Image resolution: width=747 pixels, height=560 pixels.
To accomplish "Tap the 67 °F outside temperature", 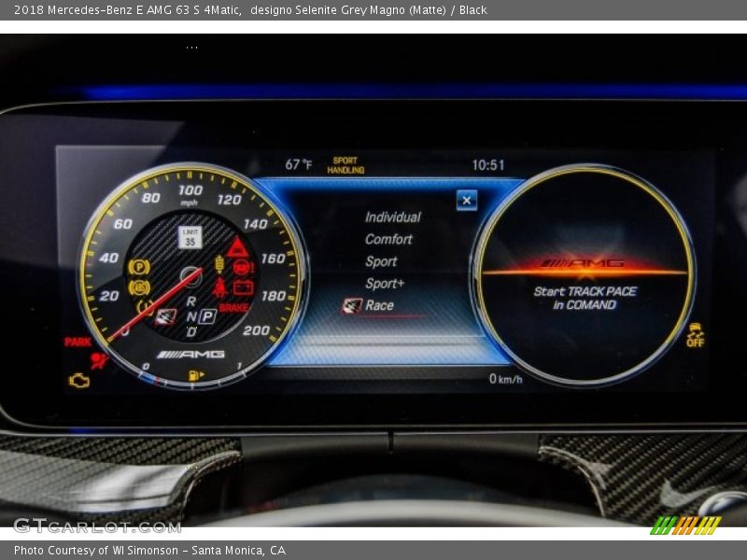I will tap(299, 165).
